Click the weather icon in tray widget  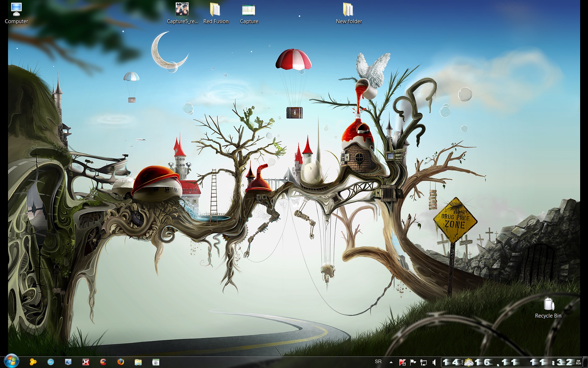pos(468,362)
